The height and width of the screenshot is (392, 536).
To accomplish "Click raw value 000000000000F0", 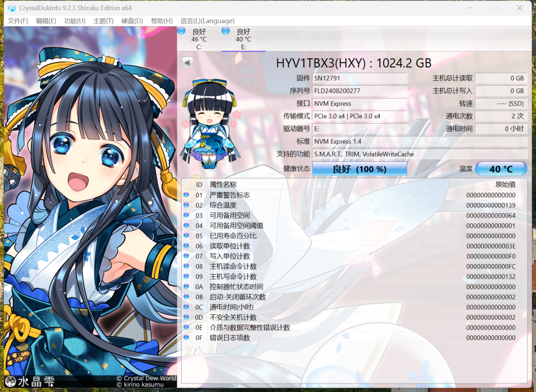I will [491, 257].
